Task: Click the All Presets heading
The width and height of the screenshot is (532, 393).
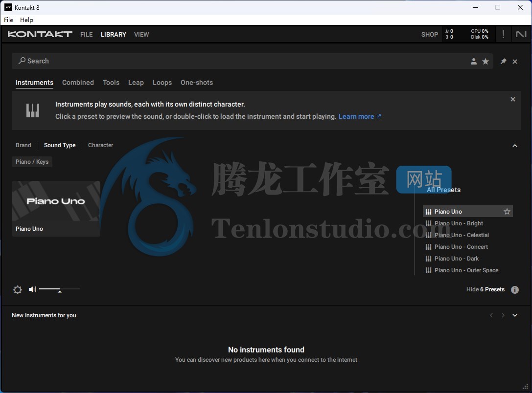Action: [x=443, y=190]
